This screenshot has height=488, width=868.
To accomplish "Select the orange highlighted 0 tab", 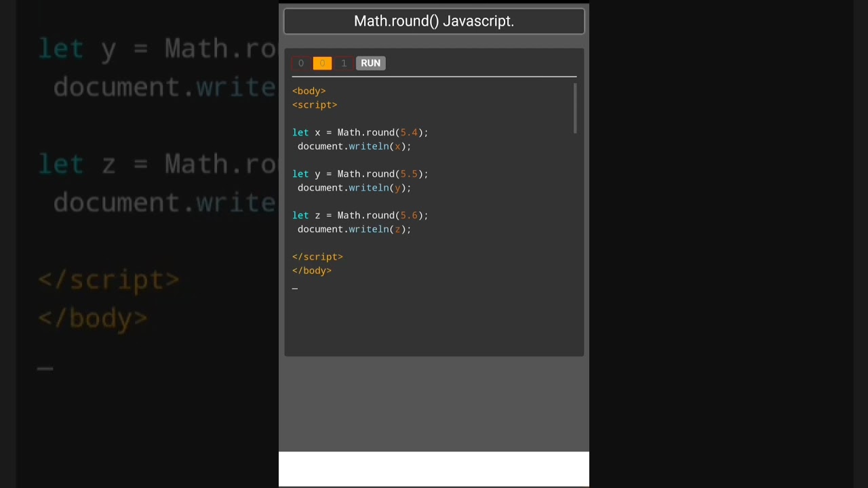I will coord(322,63).
